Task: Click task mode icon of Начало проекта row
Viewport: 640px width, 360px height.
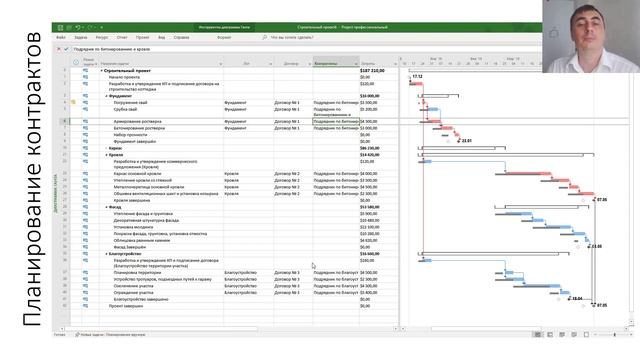Action: (85, 77)
